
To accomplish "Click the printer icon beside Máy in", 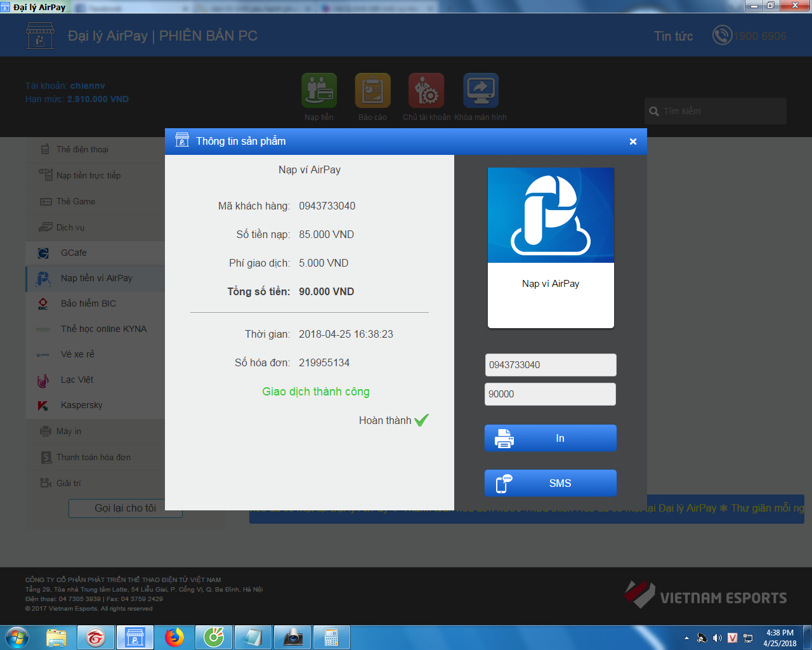I will 46,432.
